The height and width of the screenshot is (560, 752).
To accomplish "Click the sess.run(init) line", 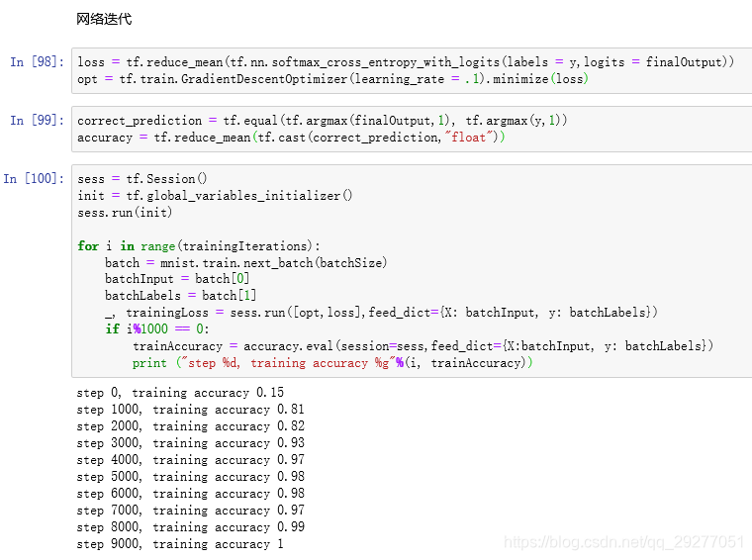I will pyautogui.click(x=125, y=213).
